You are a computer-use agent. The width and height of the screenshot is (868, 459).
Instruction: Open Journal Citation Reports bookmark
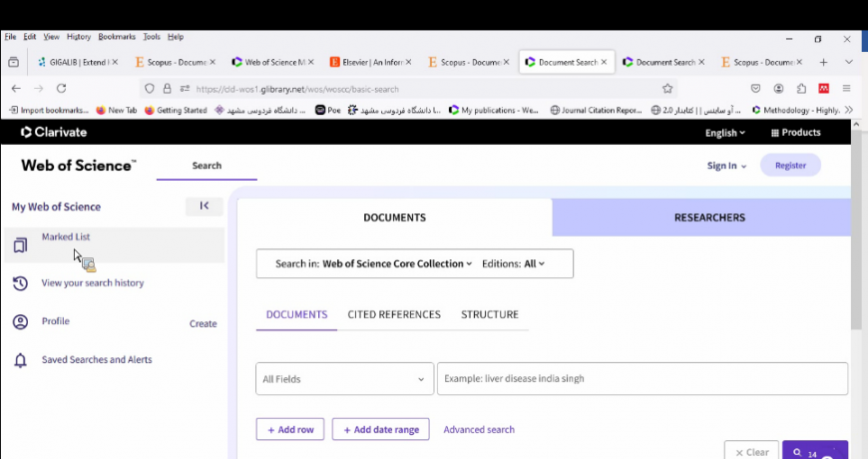click(596, 110)
